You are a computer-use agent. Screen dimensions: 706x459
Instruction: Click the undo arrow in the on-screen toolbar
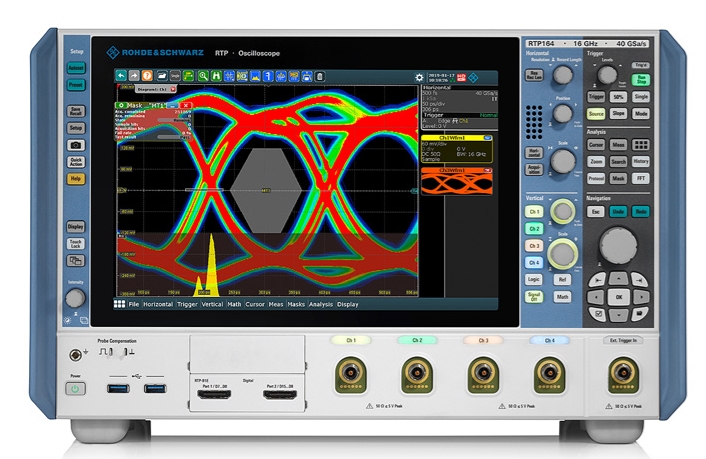pyautogui.click(x=121, y=75)
